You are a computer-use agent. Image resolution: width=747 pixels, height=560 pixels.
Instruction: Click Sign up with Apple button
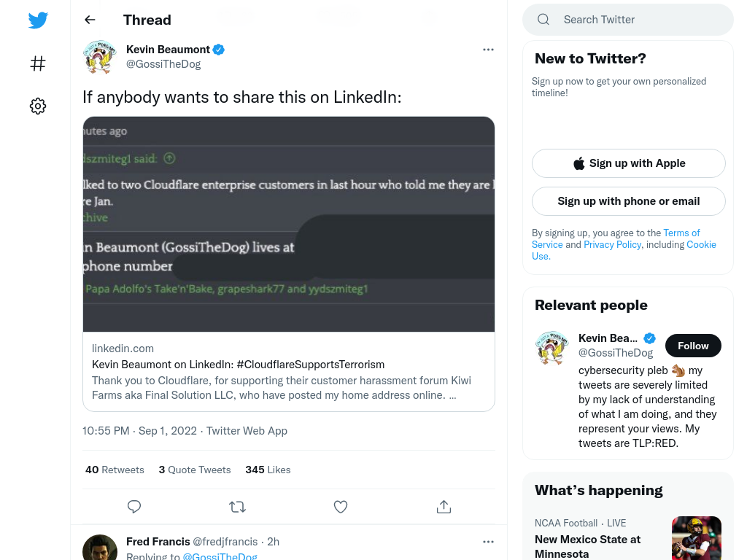point(629,163)
